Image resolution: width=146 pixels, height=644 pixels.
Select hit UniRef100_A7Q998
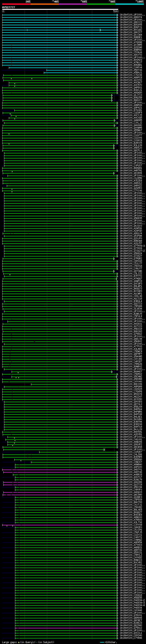pyautogui.click(x=131, y=42)
